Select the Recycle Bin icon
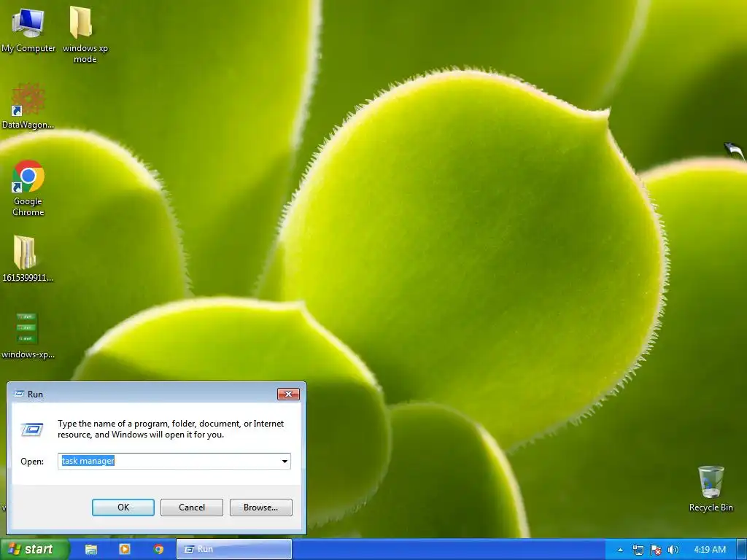This screenshot has height=560, width=747. [x=711, y=488]
